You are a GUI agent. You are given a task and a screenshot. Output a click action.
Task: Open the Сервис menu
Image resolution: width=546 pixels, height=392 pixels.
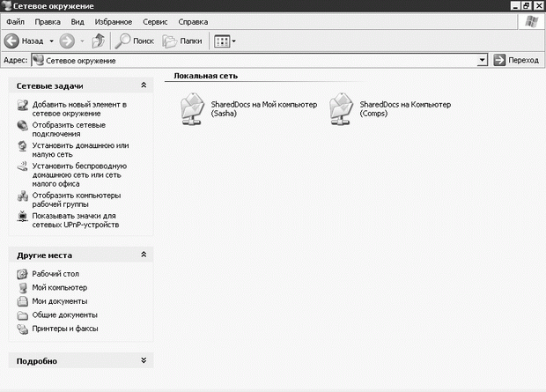(155, 22)
